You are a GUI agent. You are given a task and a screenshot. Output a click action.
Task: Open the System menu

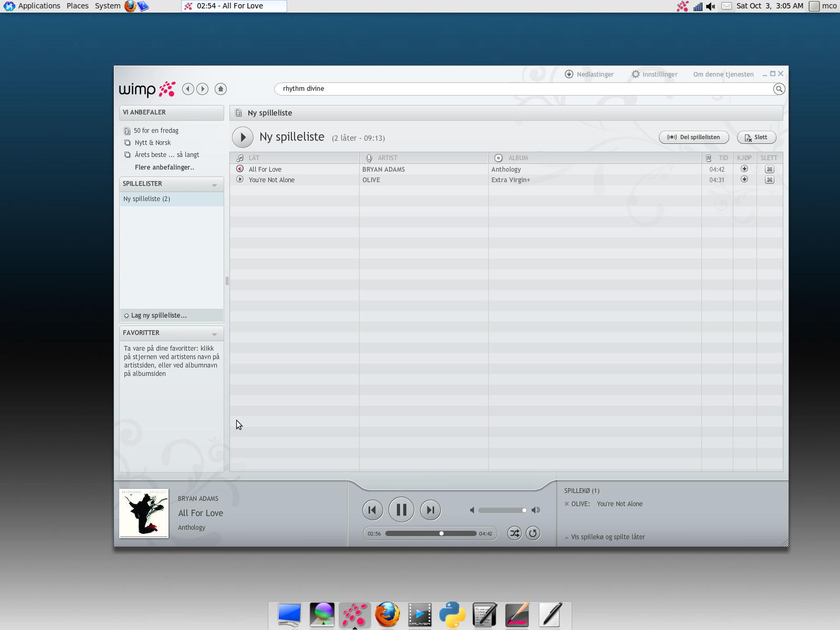pyautogui.click(x=108, y=6)
